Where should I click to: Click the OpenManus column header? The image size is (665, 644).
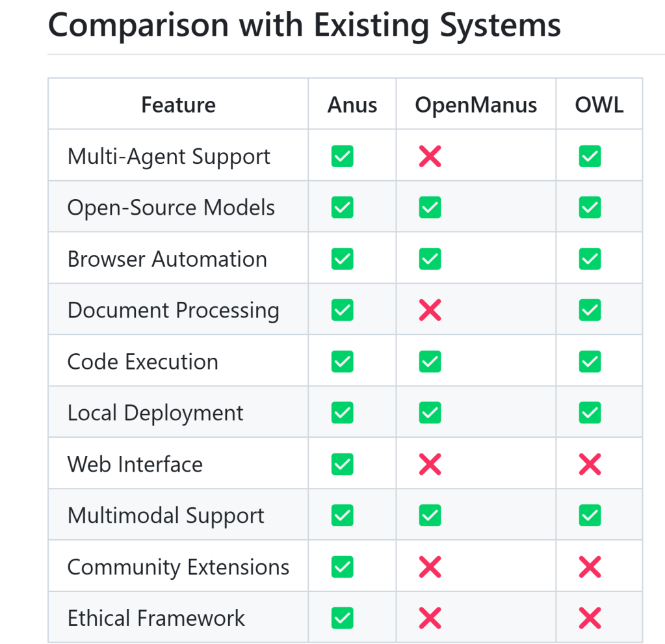point(476,105)
